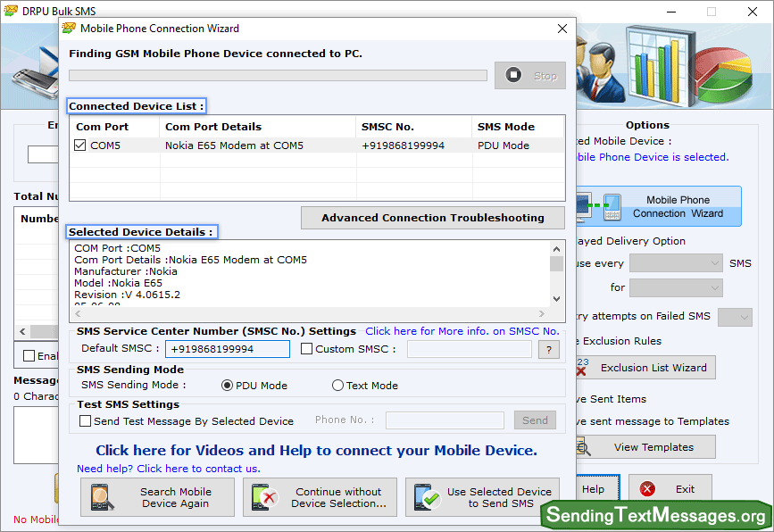Uncheck the COM5 device checkbox
774x532 pixels.
[80, 145]
